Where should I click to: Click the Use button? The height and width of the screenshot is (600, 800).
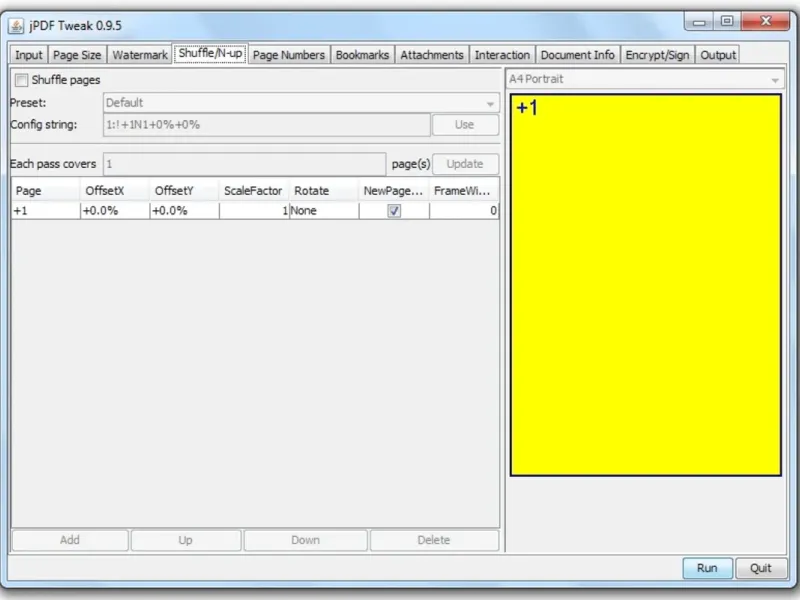(465, 125)
